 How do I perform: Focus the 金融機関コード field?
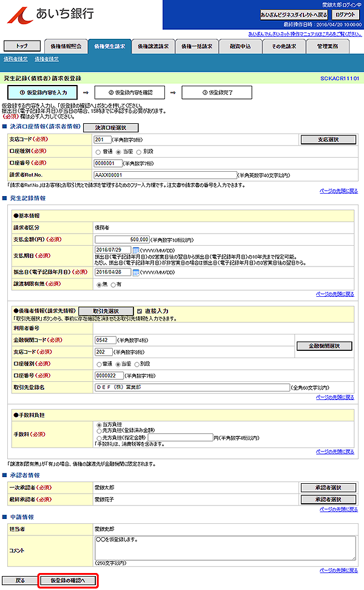click(x=106, y=340)
